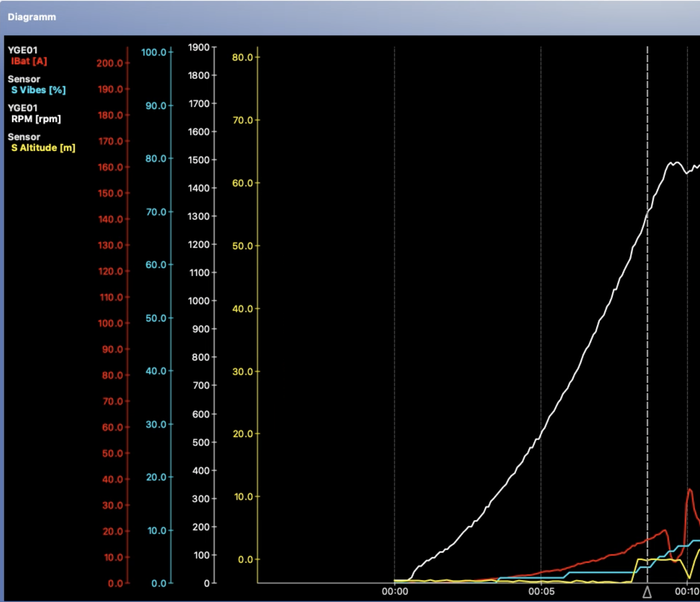Jump to the 00:00 time label
The width and height of the screenshot is (700, 602).
point(395,591)
